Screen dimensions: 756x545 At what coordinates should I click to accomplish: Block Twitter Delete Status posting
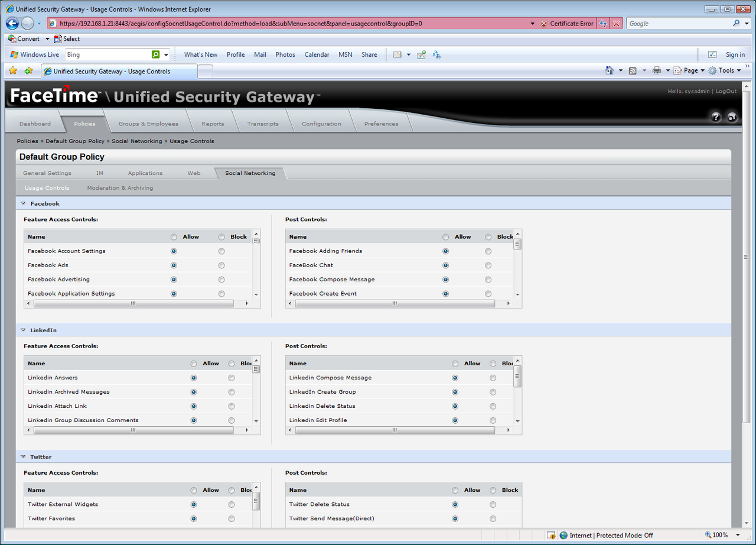[493, 504]
